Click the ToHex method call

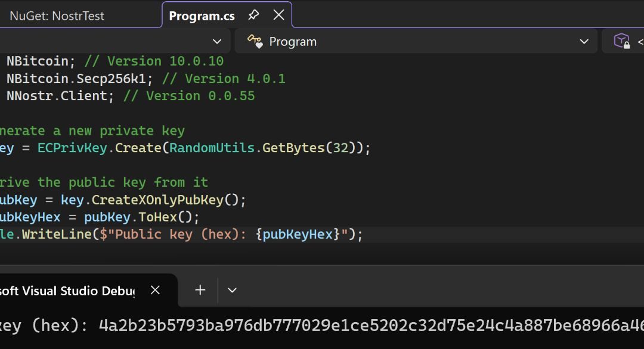(x=157, y=217)
